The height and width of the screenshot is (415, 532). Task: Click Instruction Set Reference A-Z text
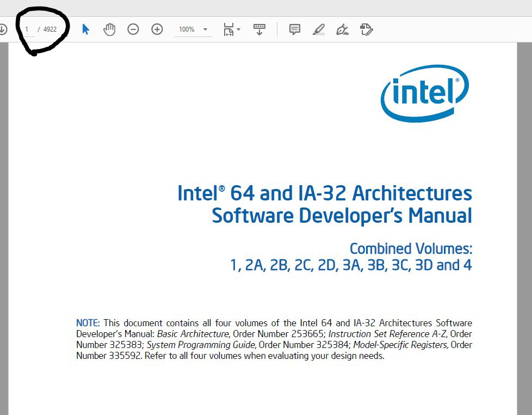click(388, 334)
